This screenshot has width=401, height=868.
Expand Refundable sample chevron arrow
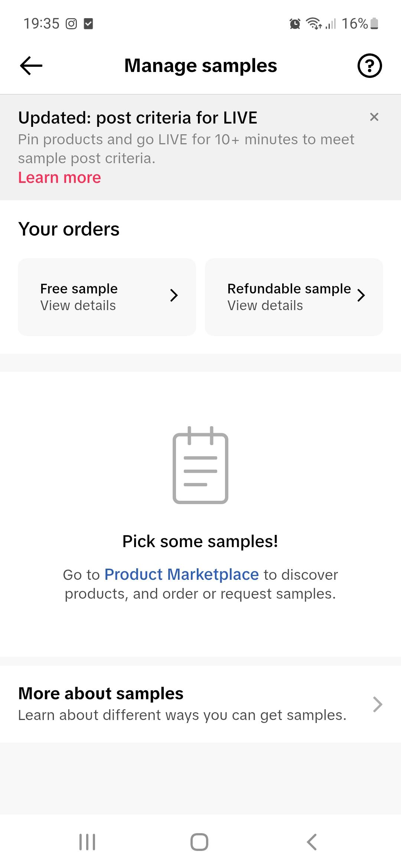[x=361, y=295]
